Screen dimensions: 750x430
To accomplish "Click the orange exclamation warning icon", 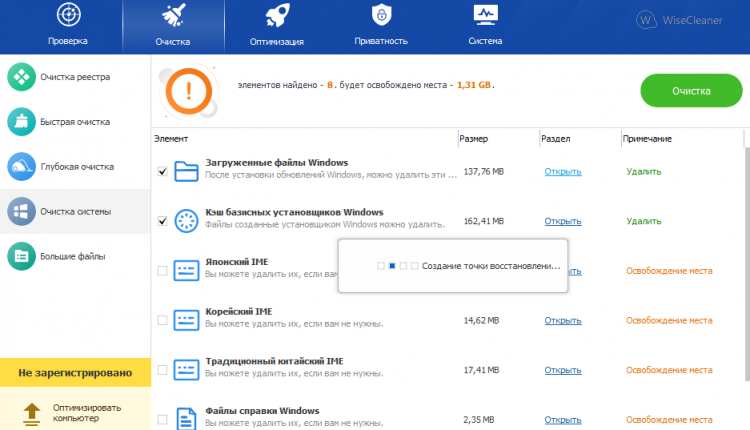I will (x=188, y=91).
